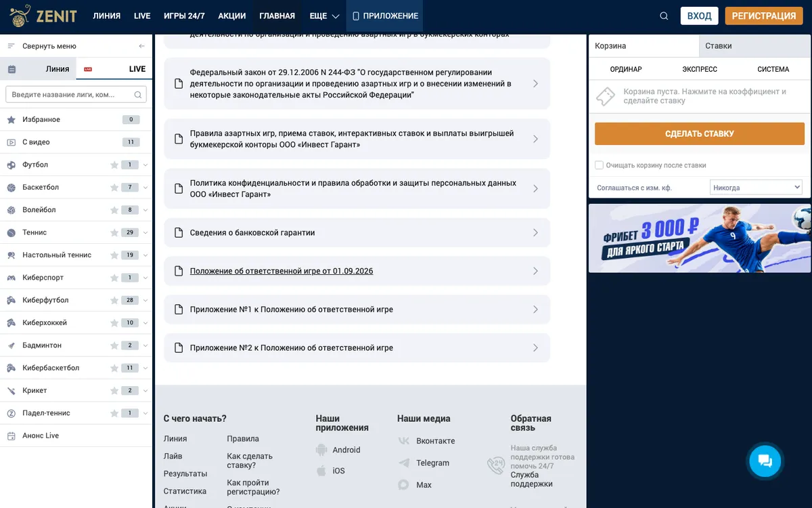
Task: Click the Basketball sport icon
Action: tap(11, 188)
